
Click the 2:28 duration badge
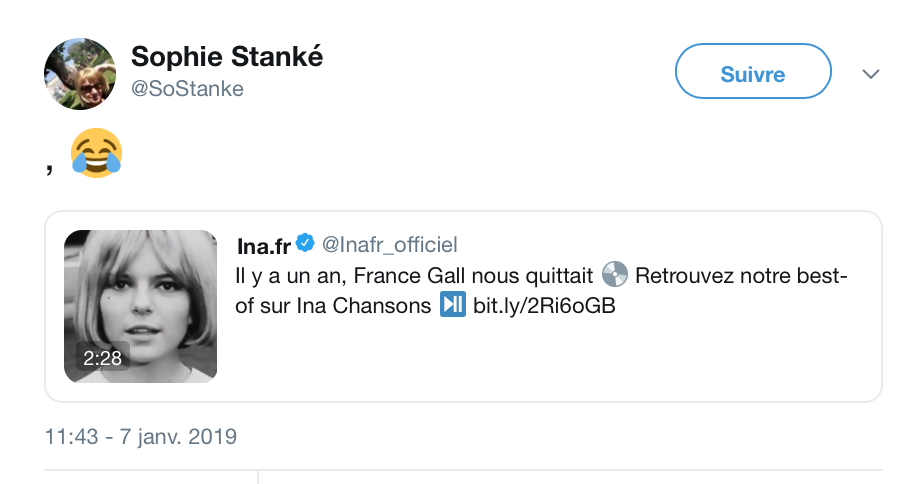pos(103,358)
